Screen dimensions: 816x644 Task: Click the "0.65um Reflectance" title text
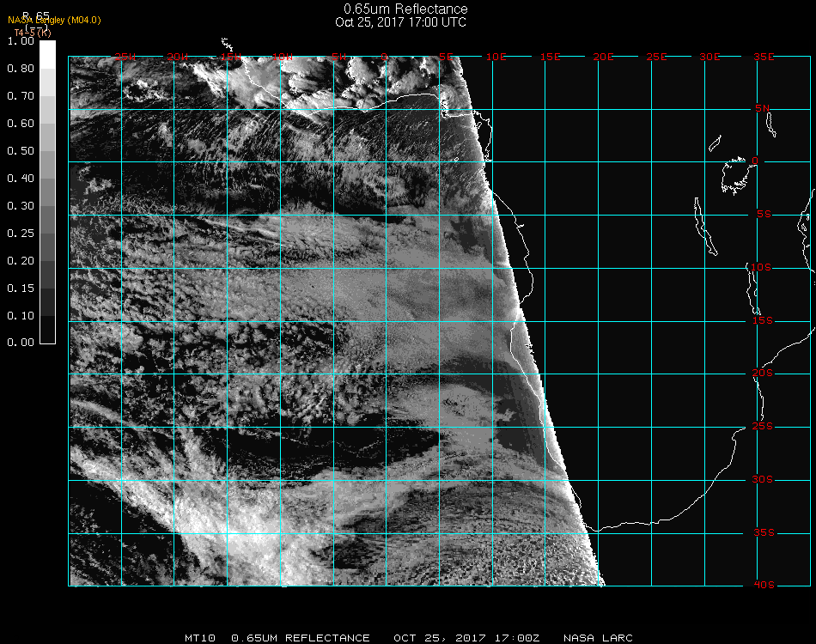405,9
